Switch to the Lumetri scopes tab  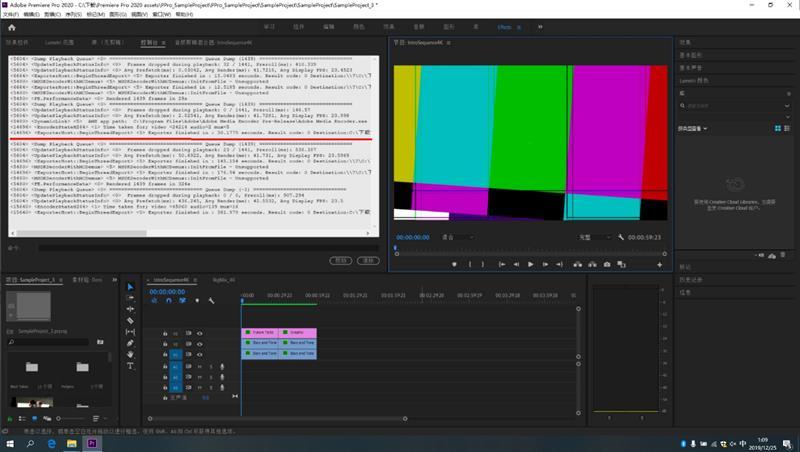pos(59,42)
